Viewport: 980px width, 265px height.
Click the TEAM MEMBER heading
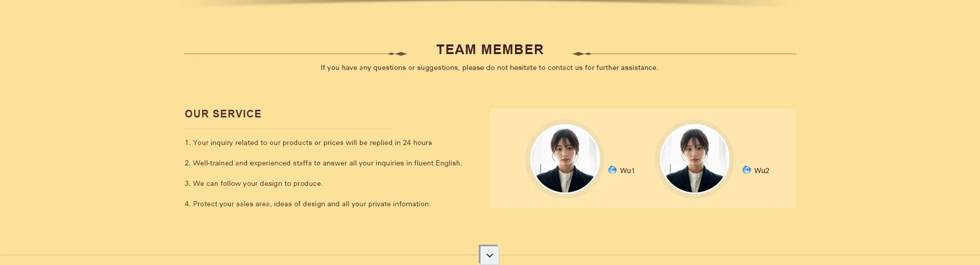coord(490,50)
